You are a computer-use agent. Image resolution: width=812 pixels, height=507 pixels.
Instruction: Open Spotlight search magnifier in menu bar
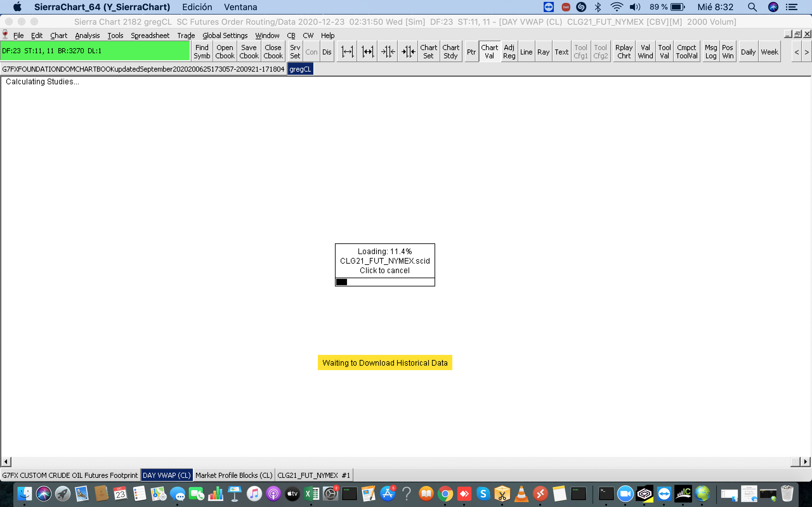[752, 7]
